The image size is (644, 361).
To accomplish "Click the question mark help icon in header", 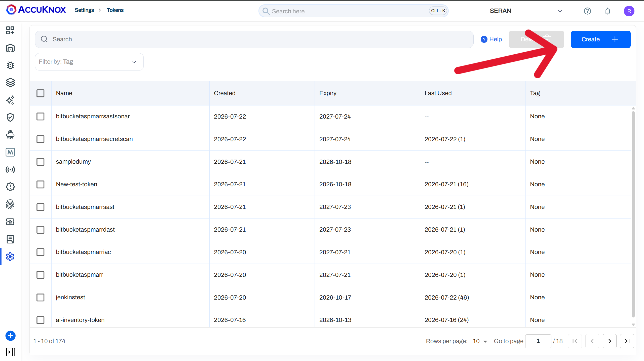I will pos(587,11).
